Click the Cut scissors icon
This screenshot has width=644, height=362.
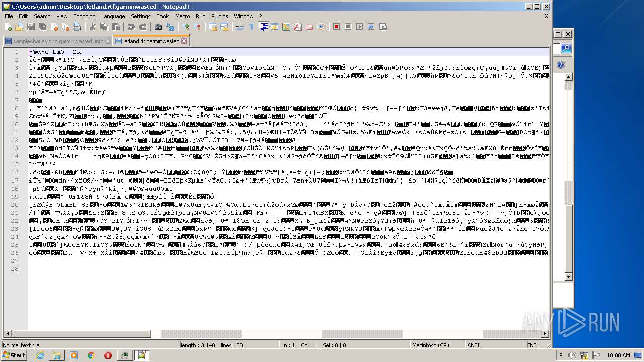[92, 27]
